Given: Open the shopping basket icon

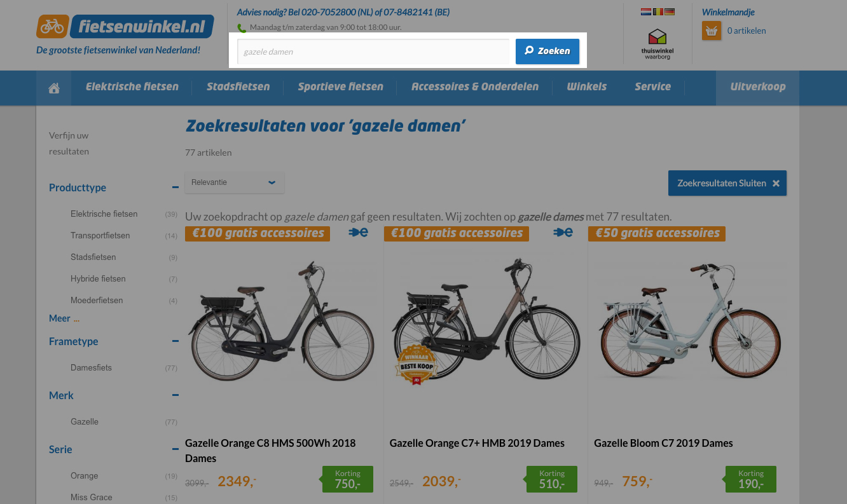Looking at the screenshot, I should coord(712,31).
